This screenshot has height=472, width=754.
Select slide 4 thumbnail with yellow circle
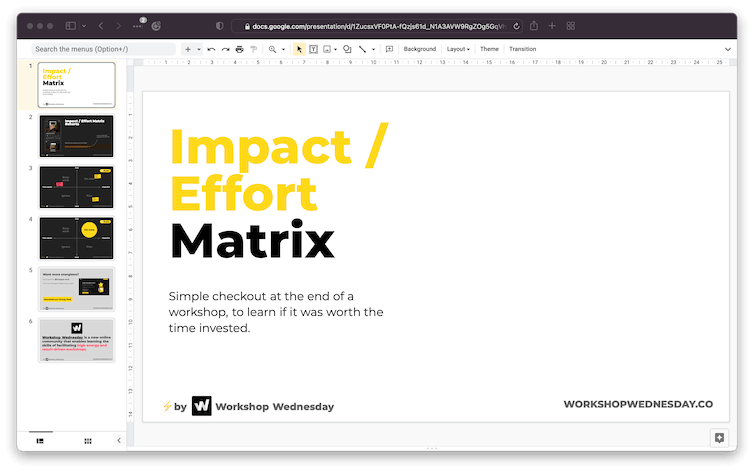tap(76, 238)
